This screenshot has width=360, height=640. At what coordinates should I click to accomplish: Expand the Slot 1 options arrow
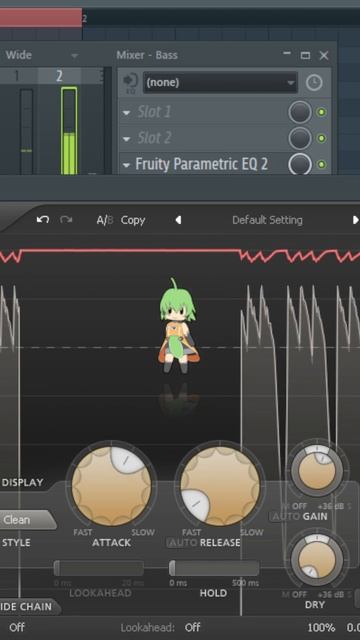click(127, 113)
